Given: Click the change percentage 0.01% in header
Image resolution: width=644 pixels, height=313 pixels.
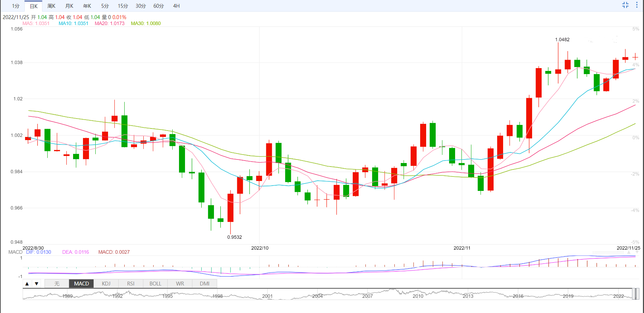Looking at the screenshot, I should (119, 17).
